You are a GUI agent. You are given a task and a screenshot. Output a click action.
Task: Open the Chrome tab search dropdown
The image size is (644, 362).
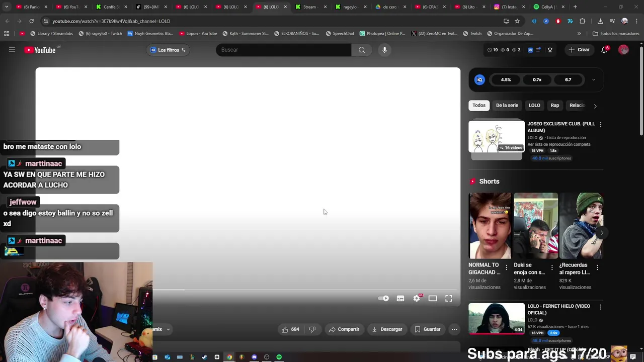click(7, 7)
